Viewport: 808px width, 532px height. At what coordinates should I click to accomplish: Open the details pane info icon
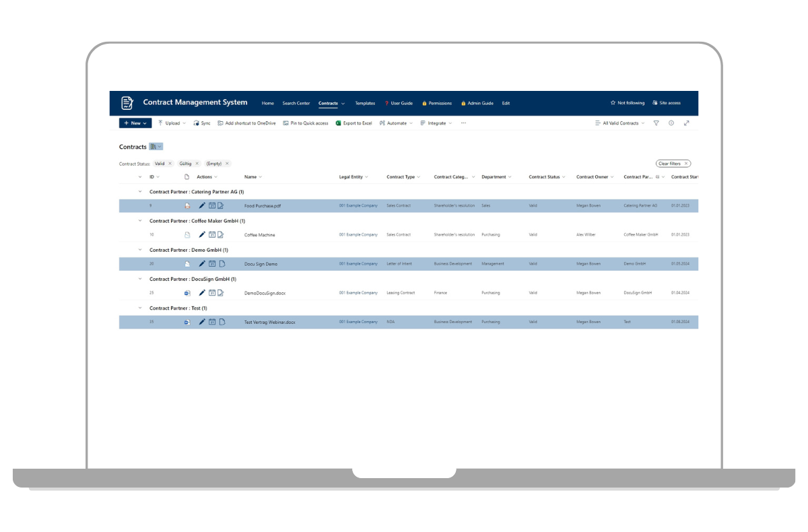pyautogui.click(x=671, y=123)
